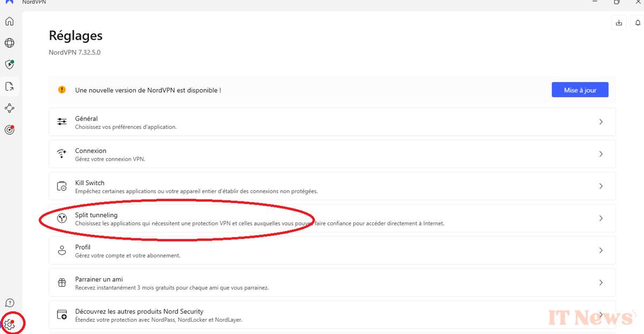
Task: Expand the Kill Switch row chevron
Action: coord(601,186)
